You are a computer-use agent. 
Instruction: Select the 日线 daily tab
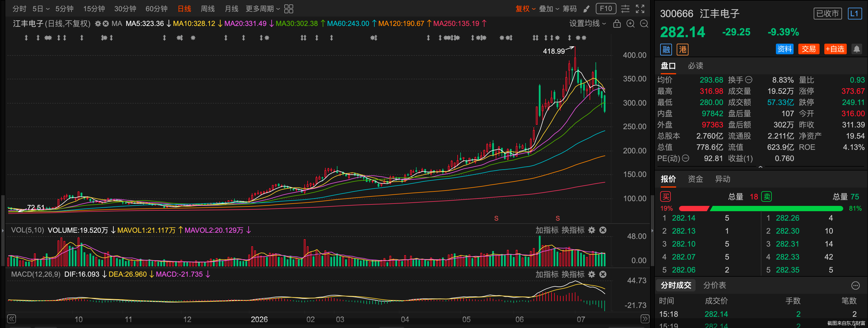[x=184, y=9]
